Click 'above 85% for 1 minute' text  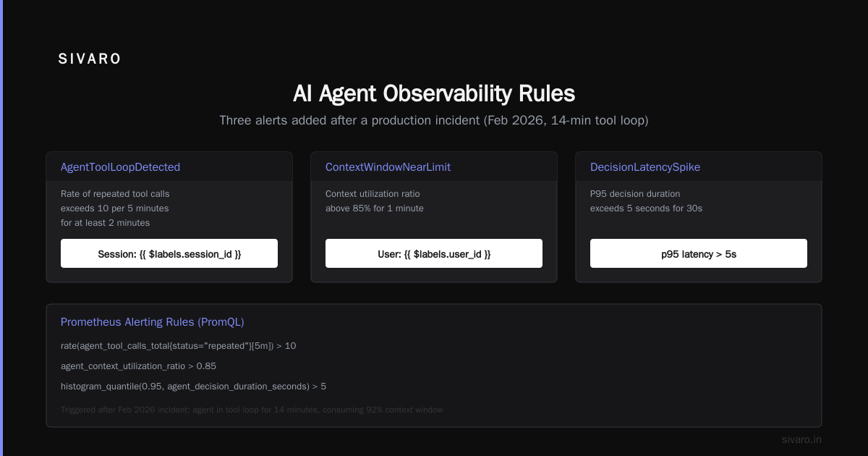point(375,208)
